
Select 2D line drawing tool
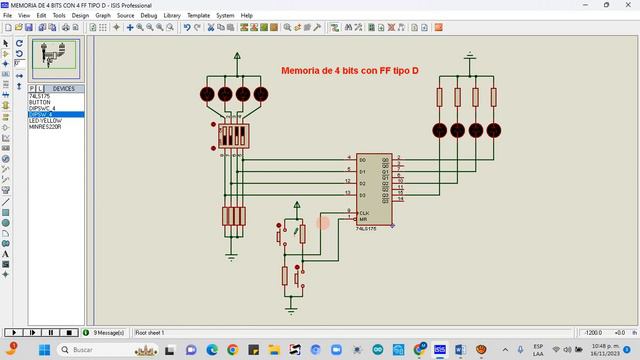click(x=6, y=202)
